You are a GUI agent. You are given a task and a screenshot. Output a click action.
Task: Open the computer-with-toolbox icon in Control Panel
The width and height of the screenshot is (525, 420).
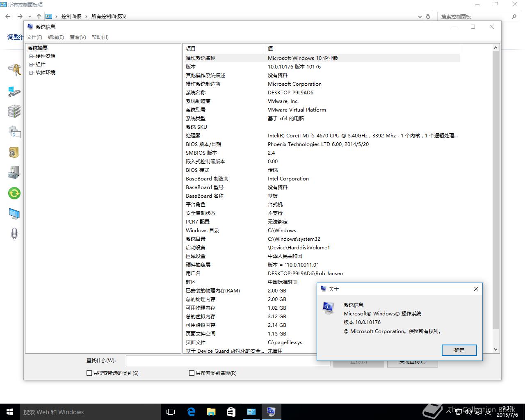click(x=14, y=173)
